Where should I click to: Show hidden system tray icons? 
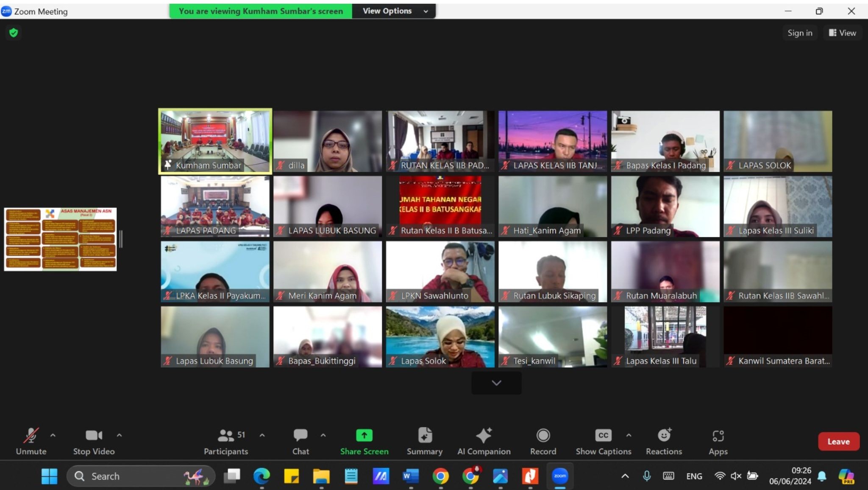tap(625, 476)
